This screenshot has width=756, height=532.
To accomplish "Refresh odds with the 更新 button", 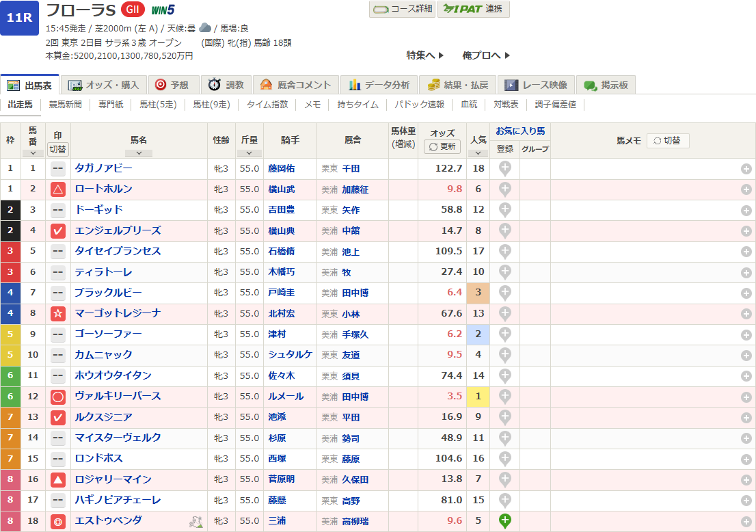I will (442, 146).
